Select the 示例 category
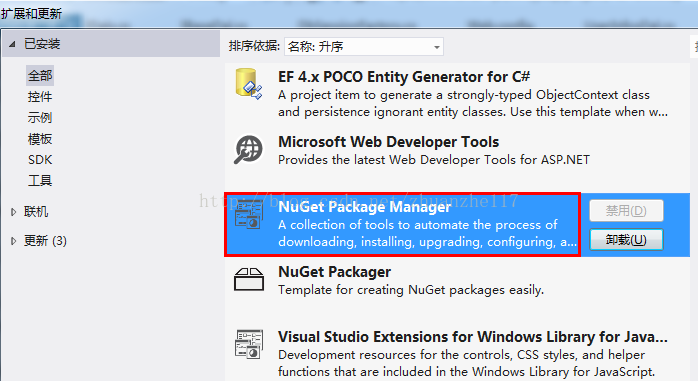 [40, 118]
